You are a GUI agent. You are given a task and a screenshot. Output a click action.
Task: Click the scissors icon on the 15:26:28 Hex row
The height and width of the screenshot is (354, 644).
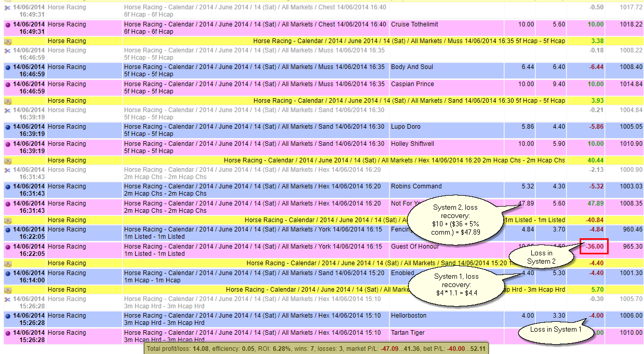7,299
